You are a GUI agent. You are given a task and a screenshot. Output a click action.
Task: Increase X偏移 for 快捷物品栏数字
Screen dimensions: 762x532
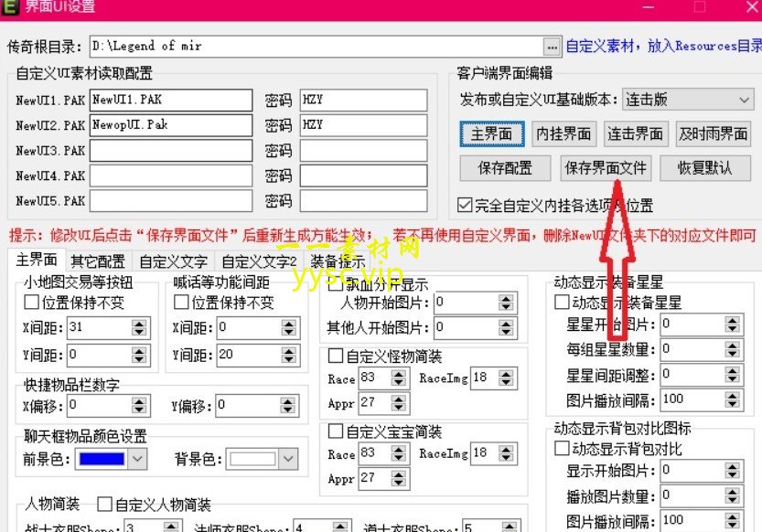[x=139, y=401]
